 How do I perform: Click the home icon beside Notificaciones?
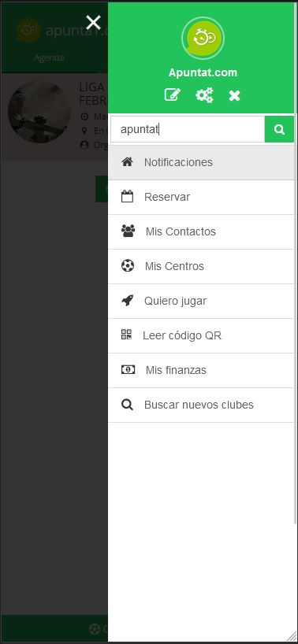click(128, 162)
